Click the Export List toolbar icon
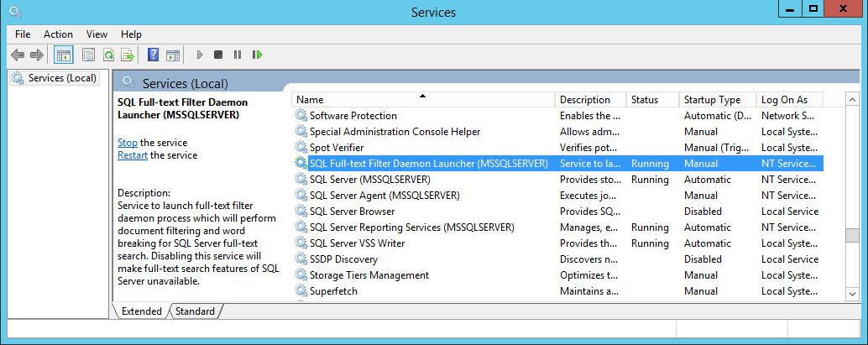868x345 pixels. (x=128, y=55)
